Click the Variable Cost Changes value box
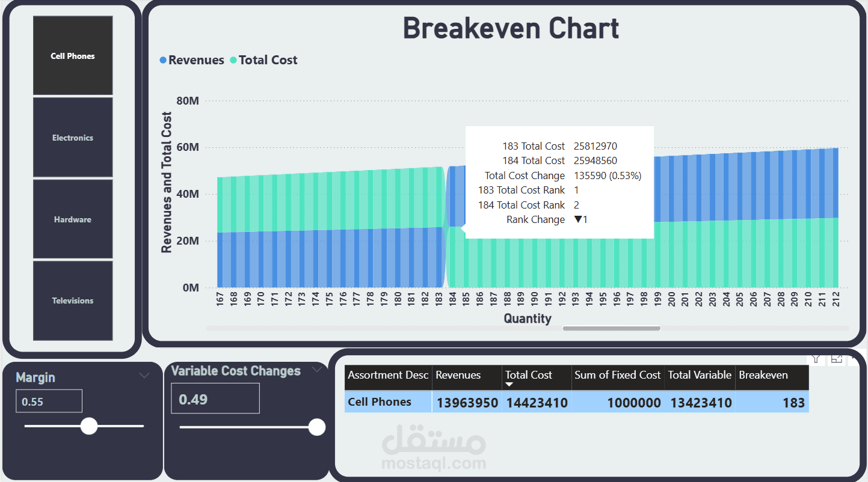Viewport: 868px width, 482px height. point(215,398)
